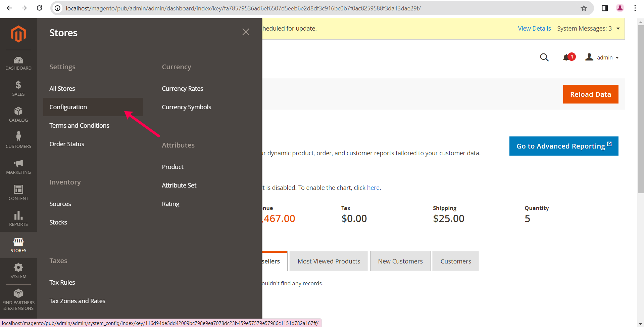Image resolution: width=644 pixels, height=327 pixels.
Task: Select Currency Rates menu item
Action: [182, 88]
